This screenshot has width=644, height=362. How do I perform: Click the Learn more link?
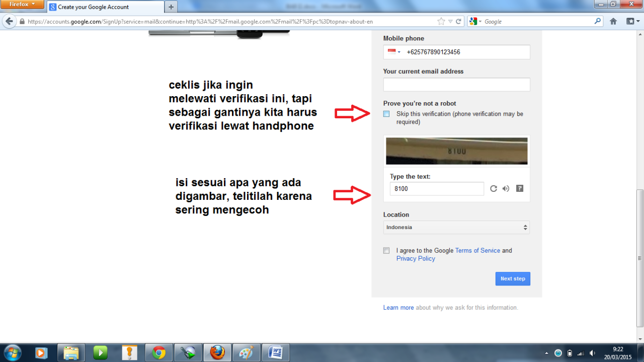[398, 308]
